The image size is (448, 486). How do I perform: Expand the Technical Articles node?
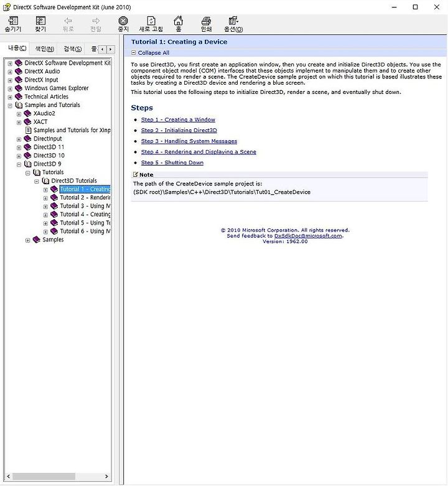(10, 96)
